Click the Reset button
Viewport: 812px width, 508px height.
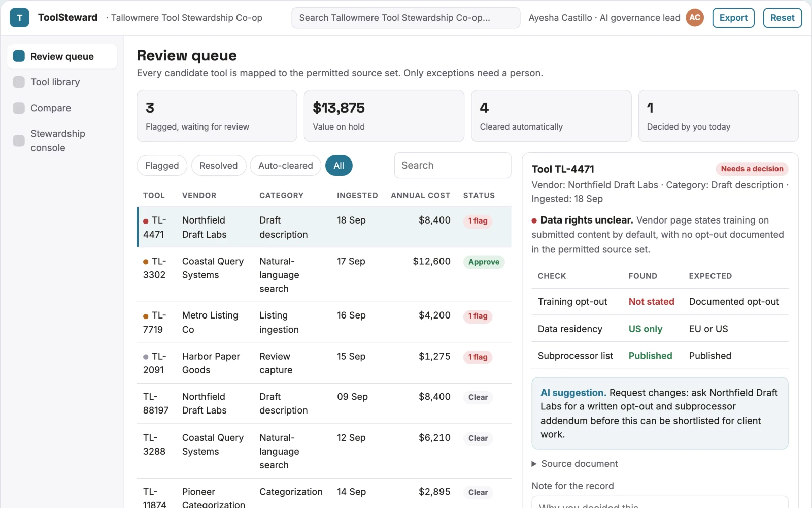point(782,18)
